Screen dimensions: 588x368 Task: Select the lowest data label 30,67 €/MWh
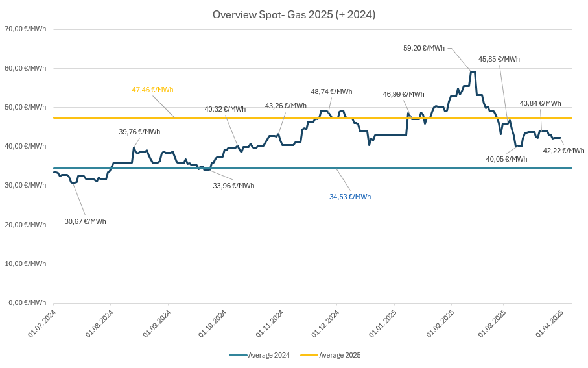tap(85, 221)
